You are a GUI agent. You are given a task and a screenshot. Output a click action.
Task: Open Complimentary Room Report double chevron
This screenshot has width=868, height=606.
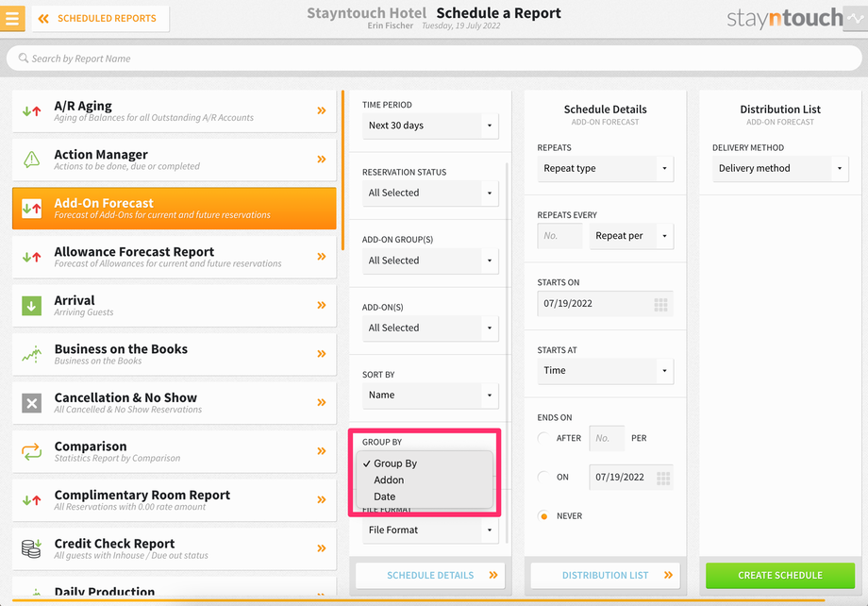[322, 499]
